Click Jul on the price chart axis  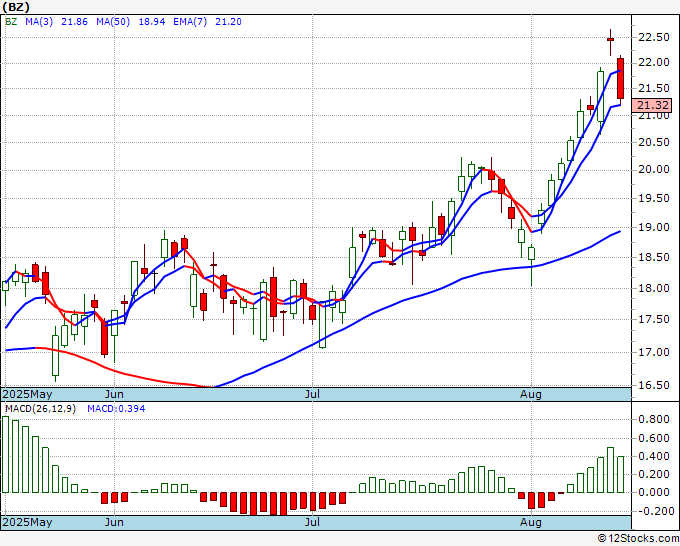(312, 394)
